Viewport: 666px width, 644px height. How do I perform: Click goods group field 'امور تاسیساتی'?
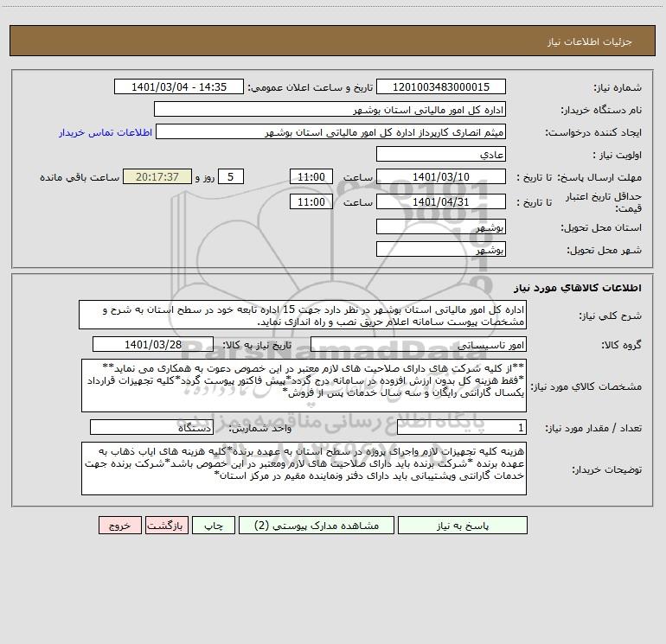(x=419, y=344)
